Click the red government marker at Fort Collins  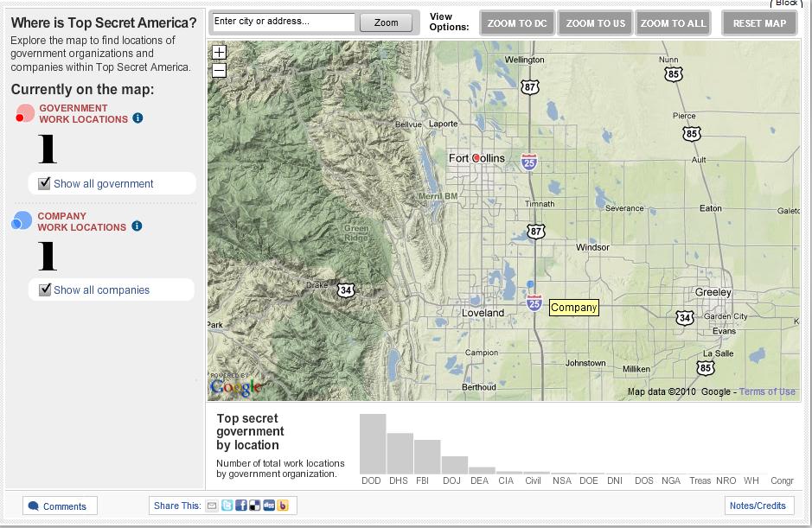[476, 158]
